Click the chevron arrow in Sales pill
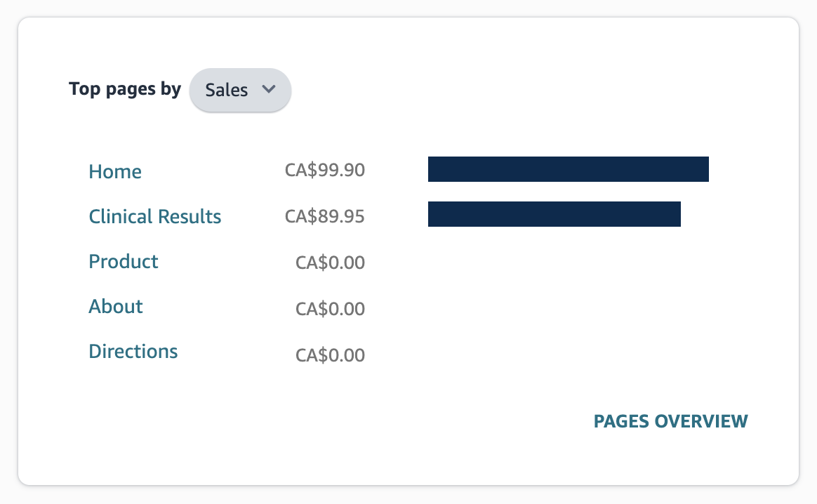This screenshot has height=504, width=817. click(267, 89)
